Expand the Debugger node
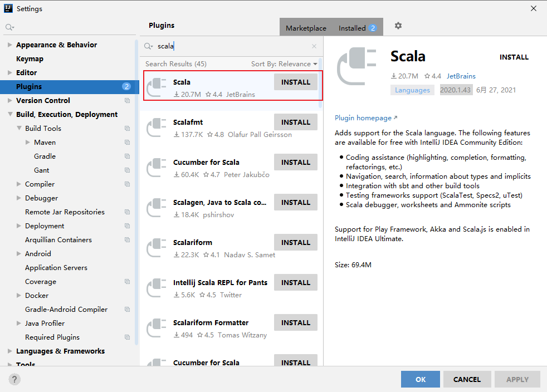Viewport: 547px width, 392px height. point(19,198)
